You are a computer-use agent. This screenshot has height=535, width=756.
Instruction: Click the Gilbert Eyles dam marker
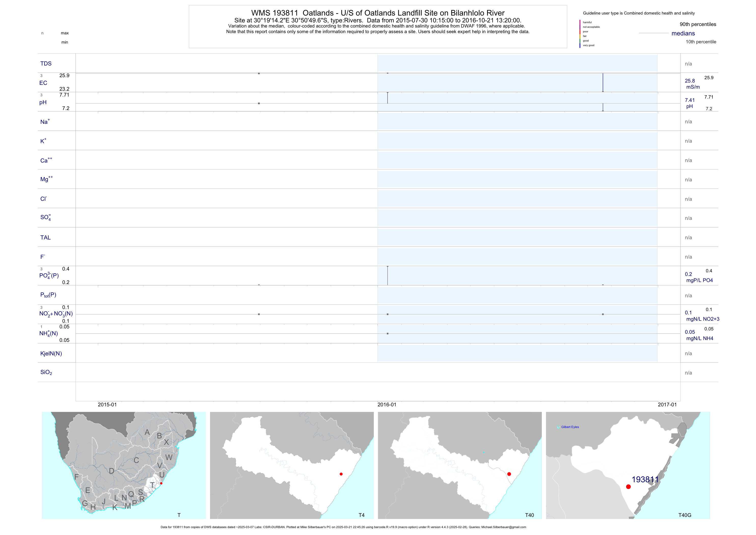pyautogui.click(x=558, y=427)
